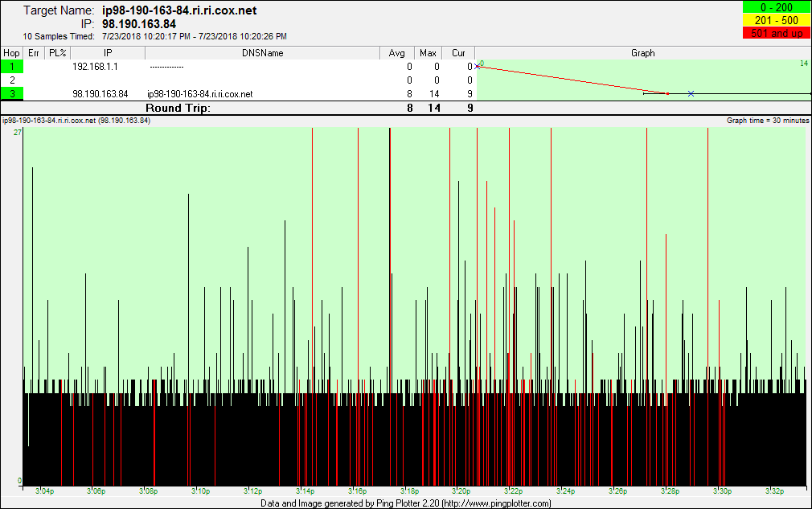Select the Err column header
Image resolution: width=812 pixels, height=509 pixels.
[x=34, y=53]
